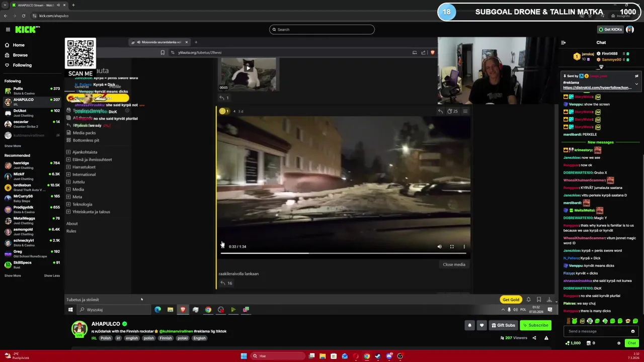Mute the embedded video volume icon

point(439,246)
